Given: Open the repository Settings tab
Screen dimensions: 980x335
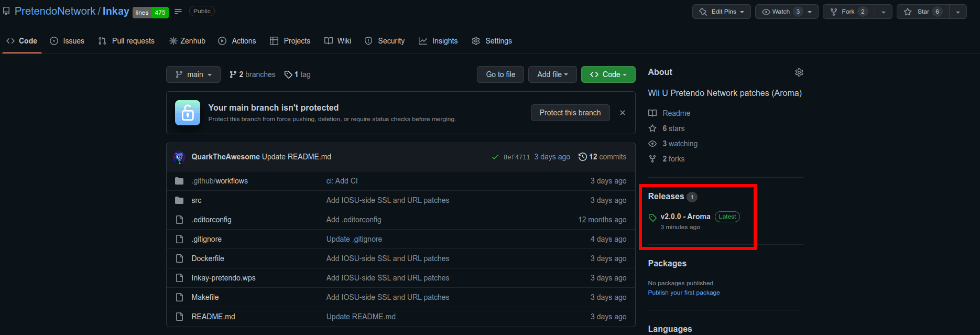Looking at the screenshot, I should 492,41.
